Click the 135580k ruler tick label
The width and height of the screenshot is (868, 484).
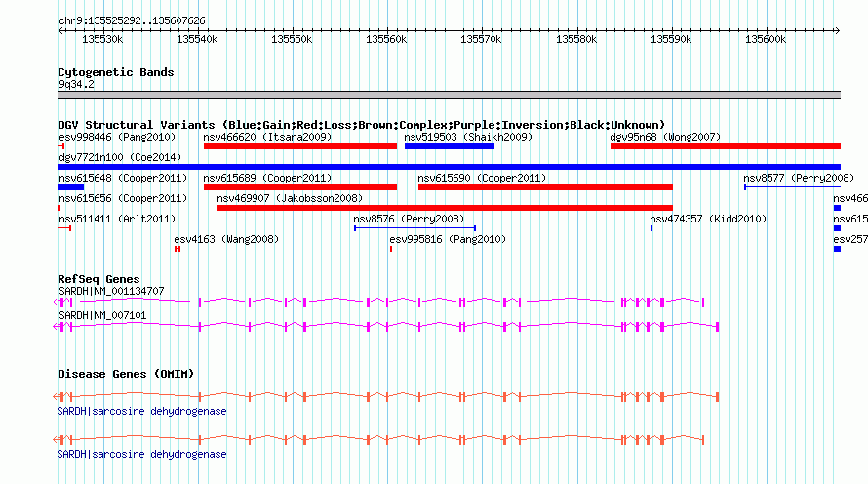(576, 39)
